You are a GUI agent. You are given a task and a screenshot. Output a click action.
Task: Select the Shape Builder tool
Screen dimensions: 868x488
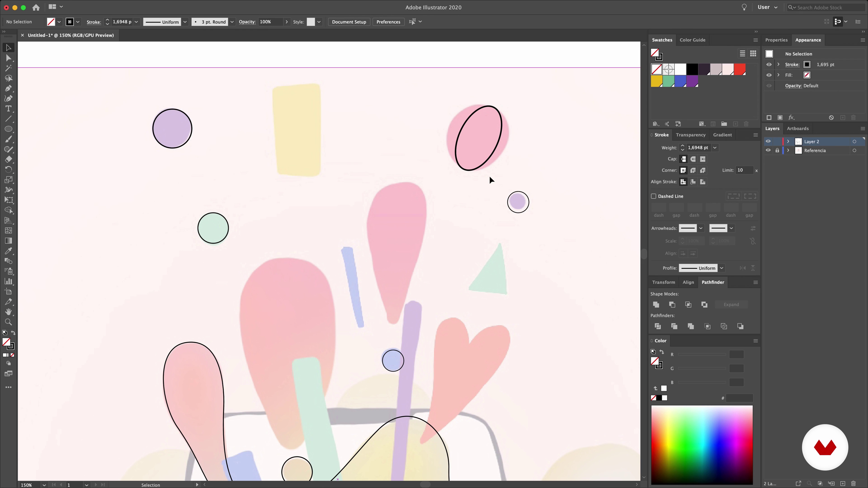[8, 210]
